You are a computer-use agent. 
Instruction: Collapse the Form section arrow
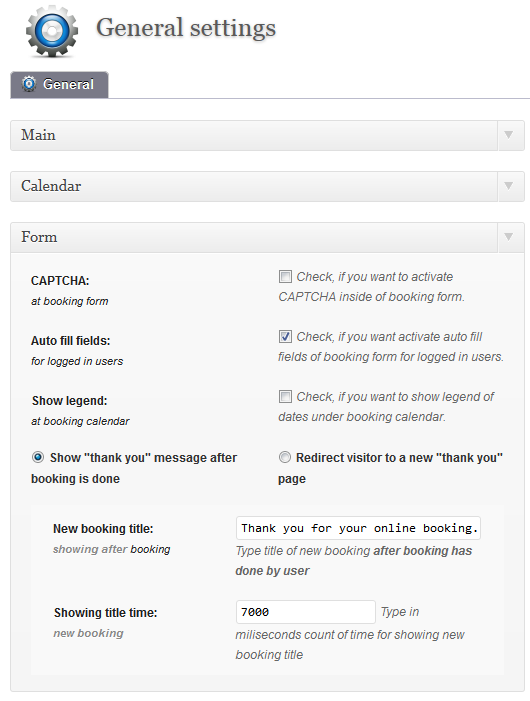pos(509,237)
